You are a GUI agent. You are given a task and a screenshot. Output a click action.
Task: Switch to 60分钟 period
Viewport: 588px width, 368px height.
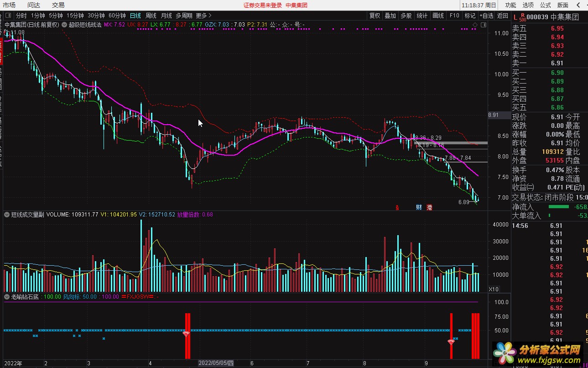click(117, 16)
